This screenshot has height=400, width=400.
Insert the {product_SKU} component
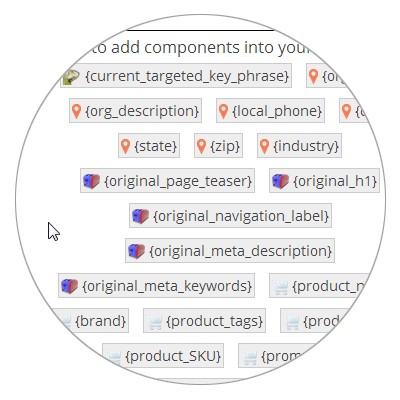tap(163, 356)
